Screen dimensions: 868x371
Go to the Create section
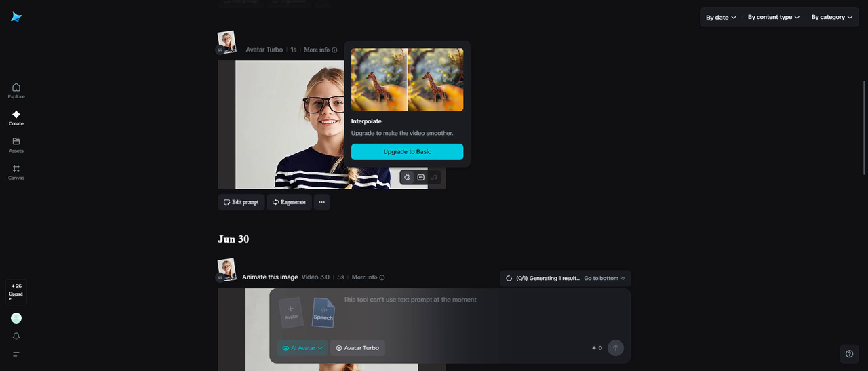point(16,118)
